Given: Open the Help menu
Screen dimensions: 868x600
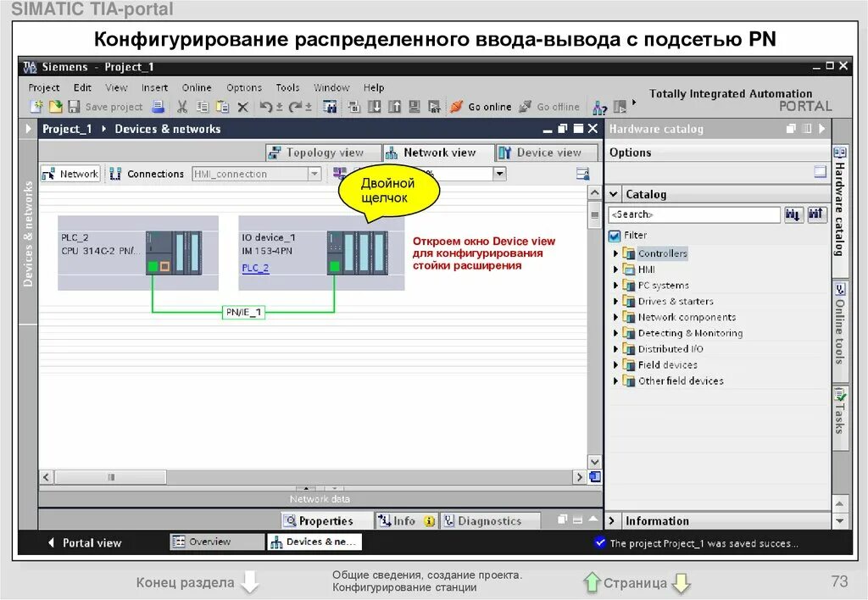Looking at the screenshot, I should [x=374, y=87].
